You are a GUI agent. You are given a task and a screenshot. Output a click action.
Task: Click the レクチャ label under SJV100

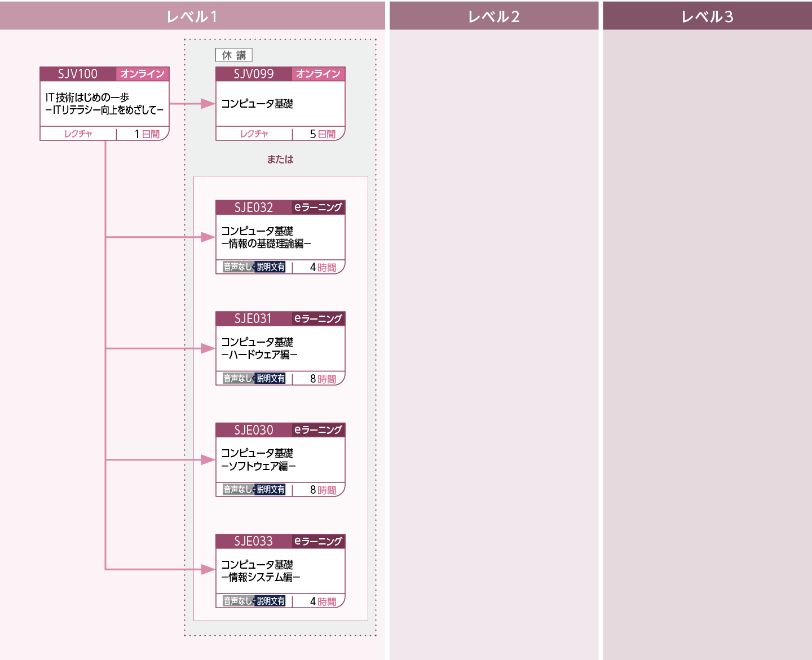(78, 134)
